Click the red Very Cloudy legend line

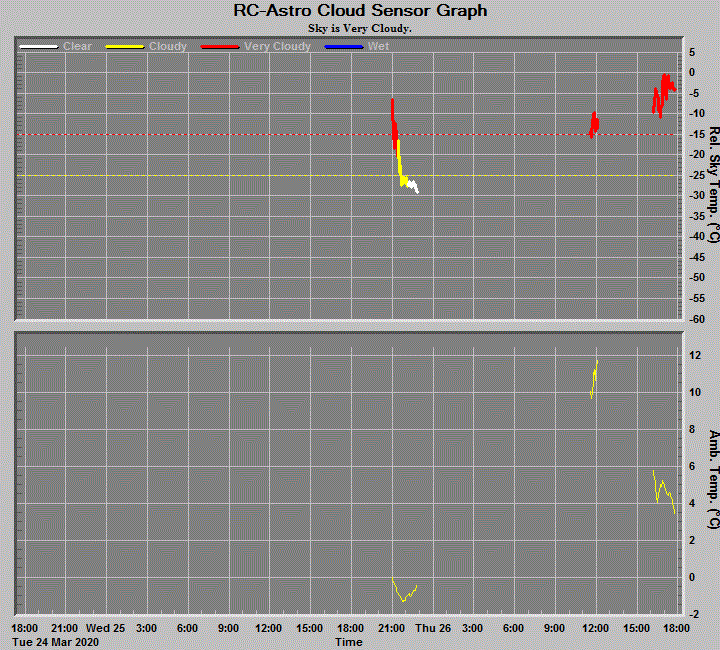(220, 46)
